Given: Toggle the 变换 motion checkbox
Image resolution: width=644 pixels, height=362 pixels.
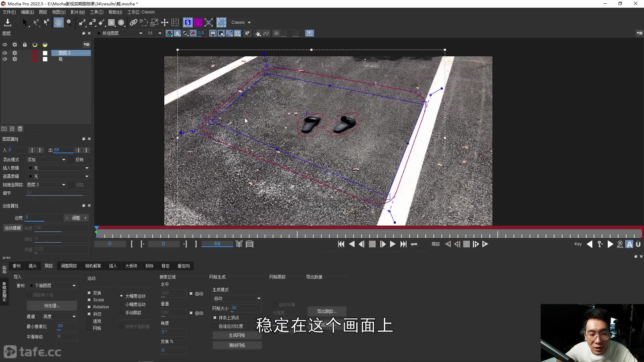Looking at the screenshot, I should coord(89,293).
